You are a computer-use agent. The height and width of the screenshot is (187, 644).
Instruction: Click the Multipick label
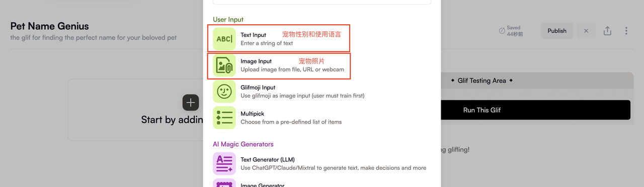(253, 114)
